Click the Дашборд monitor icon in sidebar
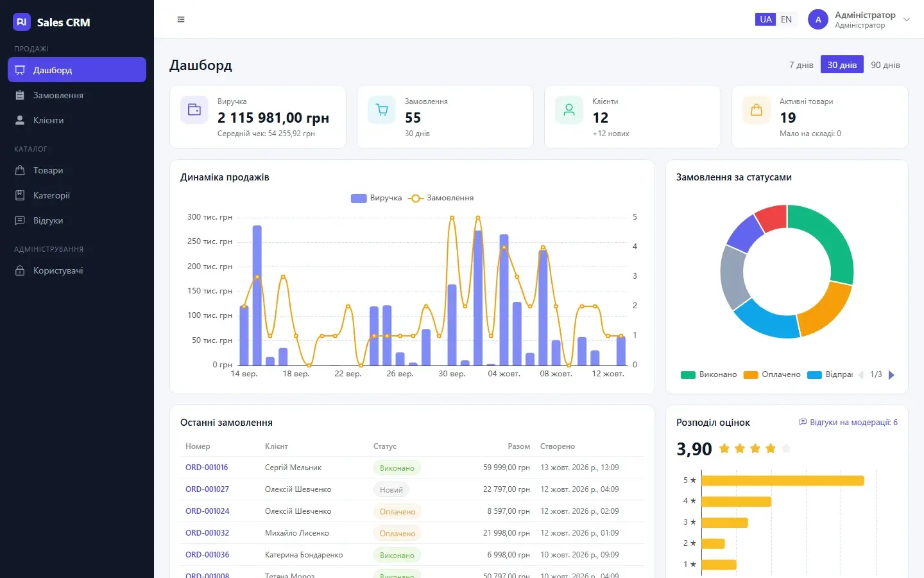The width and height of the screenshot is (924, 578). point(20,70)
